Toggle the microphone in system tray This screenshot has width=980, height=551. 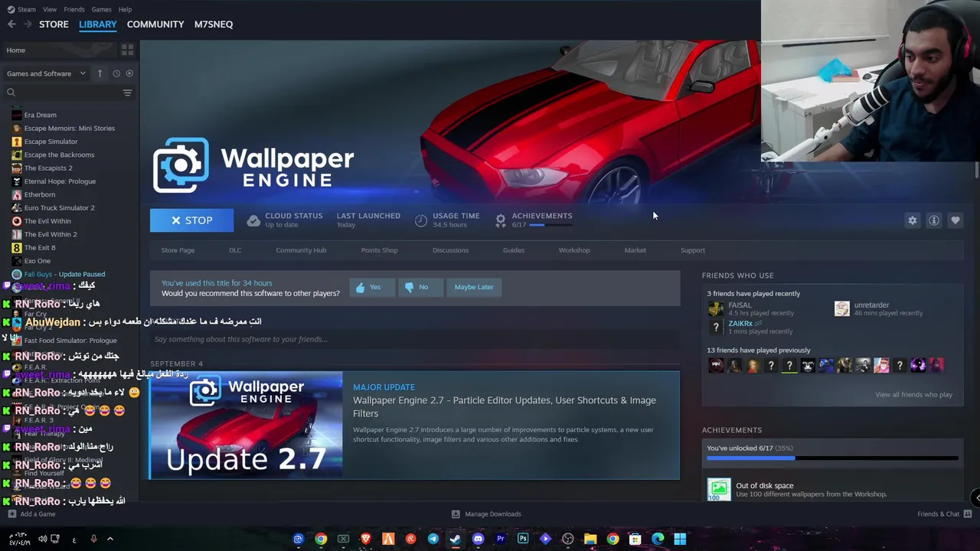click(93, 539)
